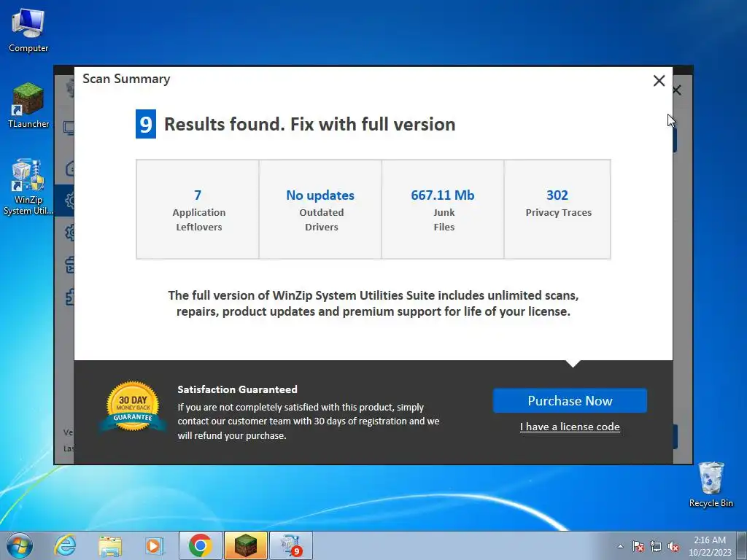Close the Scan Summary dialog
This screenshot has width=747, height=560.
click(x=659, y=80)
